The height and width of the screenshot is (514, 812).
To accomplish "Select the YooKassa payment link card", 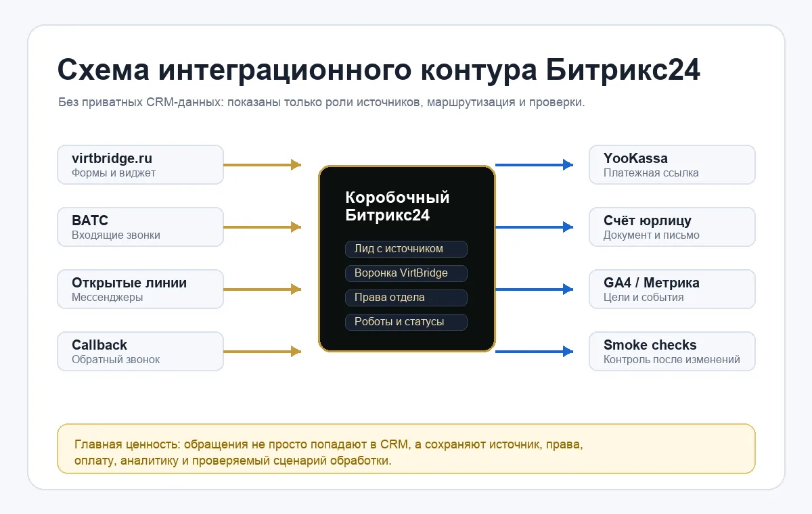I will (672, 164).
